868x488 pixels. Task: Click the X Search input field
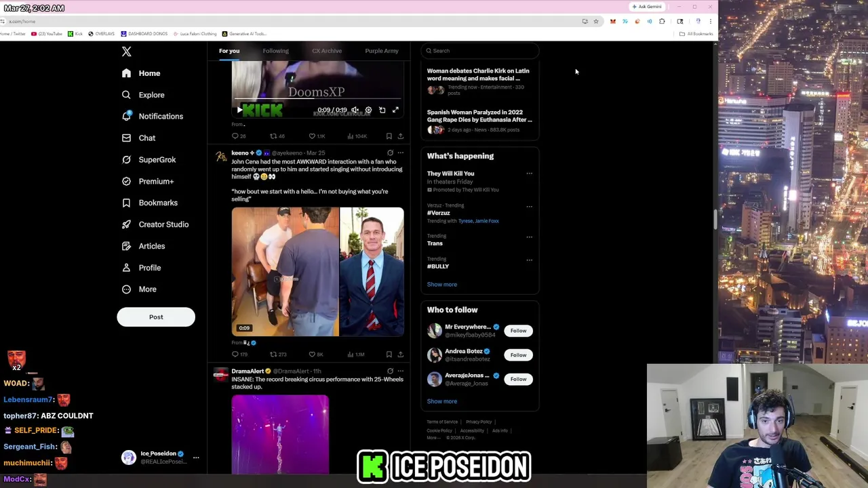pyautogui.click(x=480, y=51)
